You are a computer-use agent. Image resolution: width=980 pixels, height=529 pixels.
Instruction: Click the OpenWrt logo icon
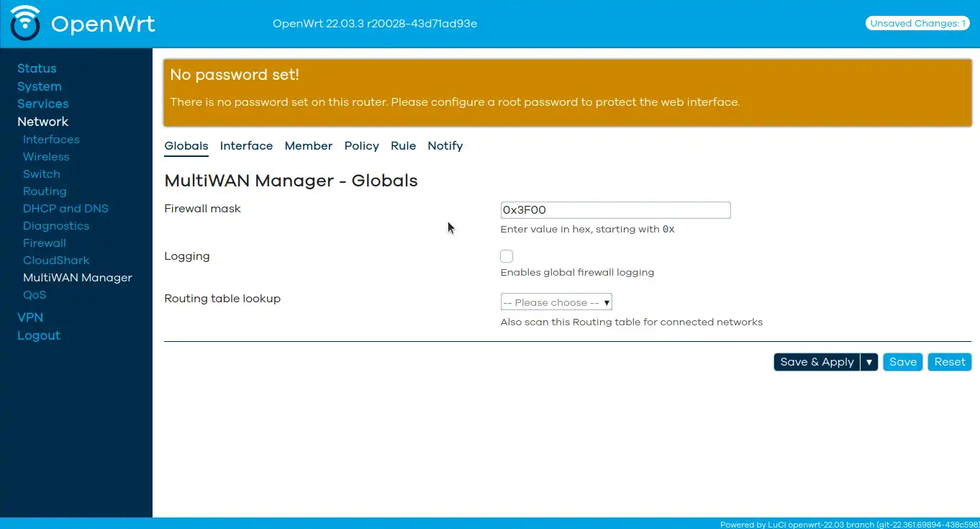24,23
